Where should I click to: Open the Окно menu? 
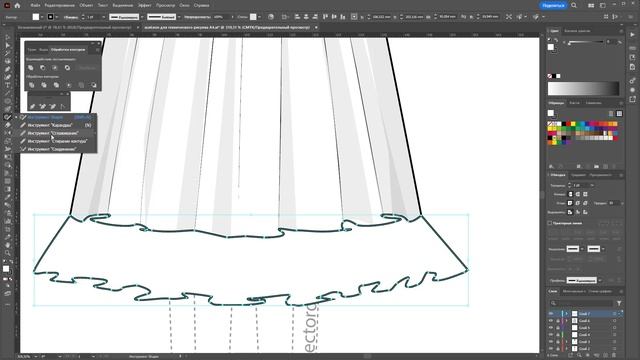click(x=184, y=5)
